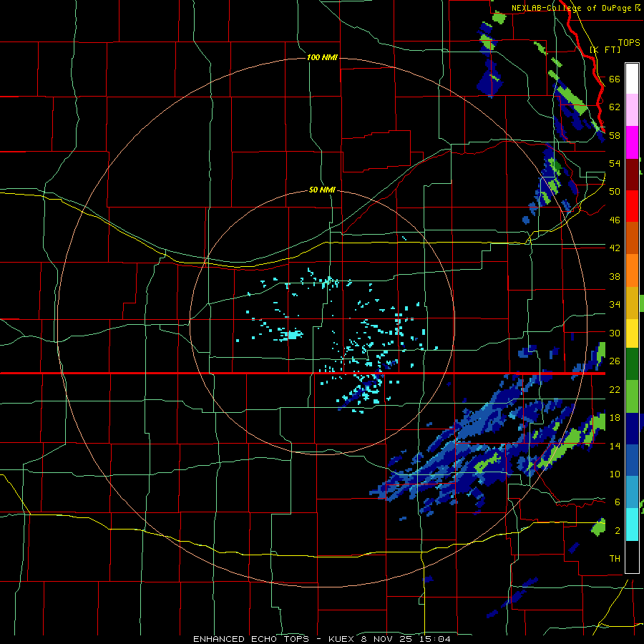This screenshot has height=644, width=644.
Task: Click the light green legend swatch
Action: click(632, 396)
